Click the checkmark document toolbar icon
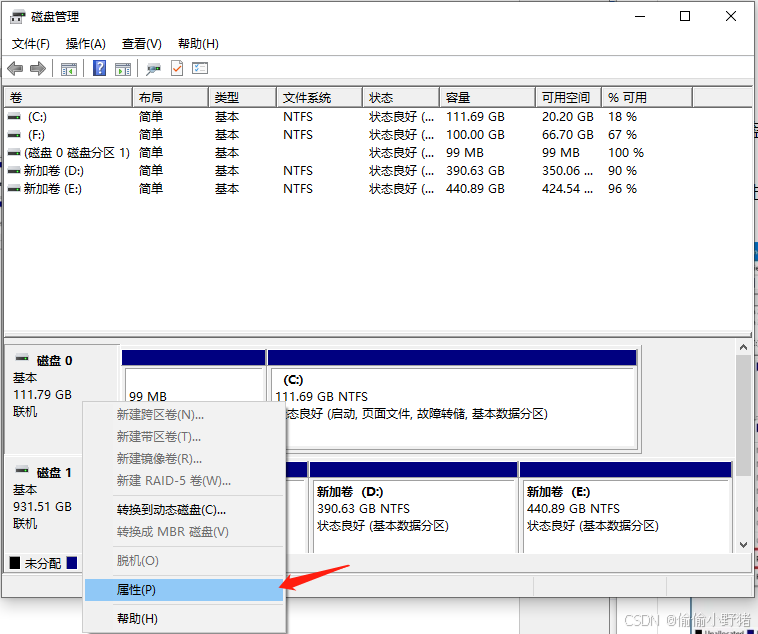This screenshot has height=634, width=758. [x=177, y=68]
